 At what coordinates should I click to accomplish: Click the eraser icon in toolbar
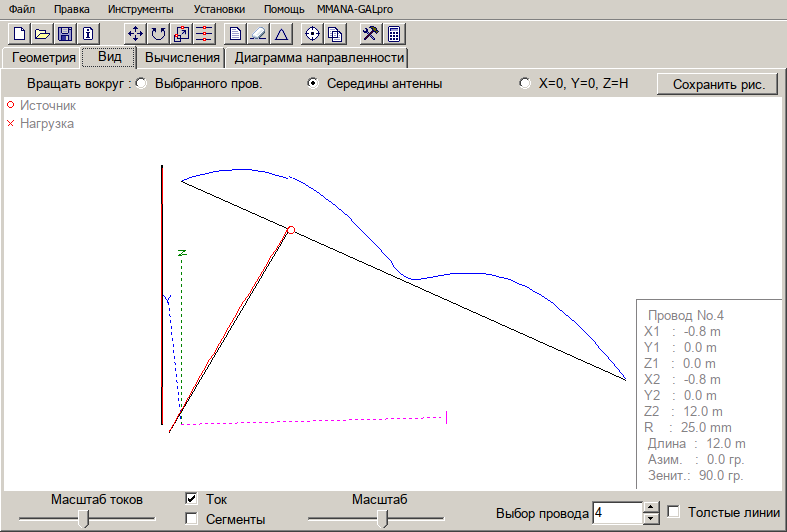tap(258, 34)
